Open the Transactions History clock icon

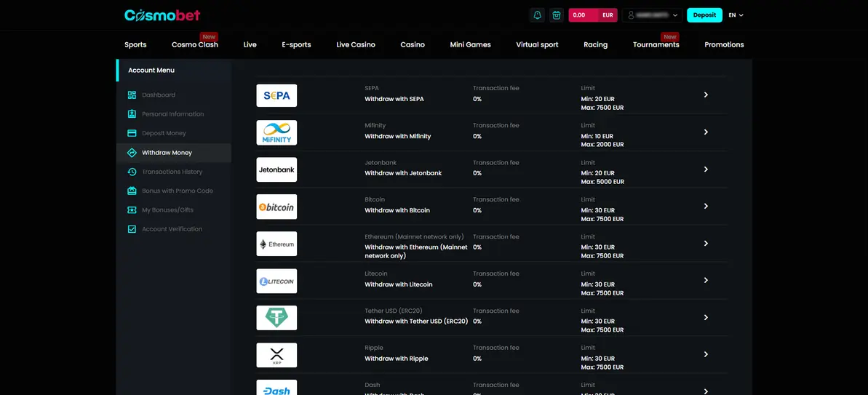tap(132, 172)
